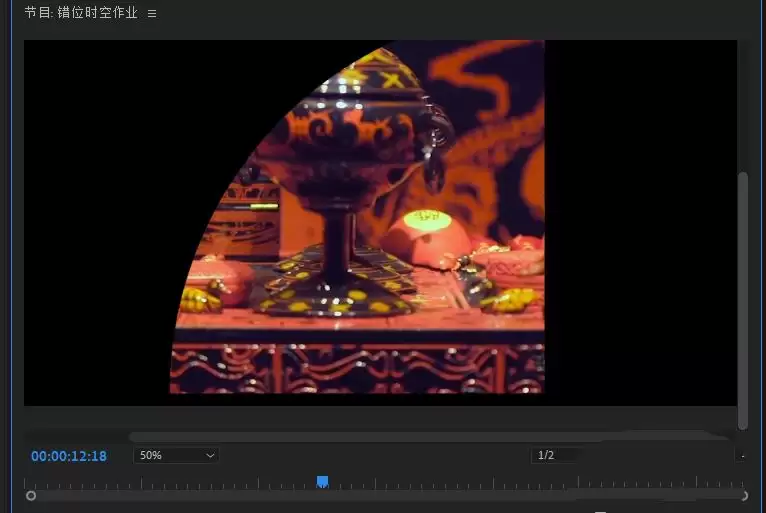Click the blue playhead marker on the ruler

322,482
